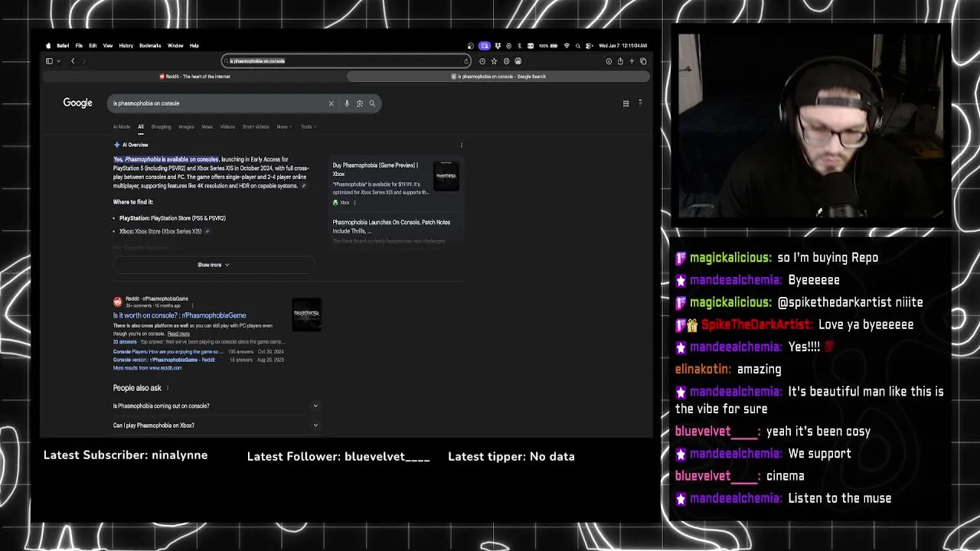The height and width of the screenshot is (551, 980).
Task: Click the "33 answers" link under the Reddit result
Action: pos(125,342)
